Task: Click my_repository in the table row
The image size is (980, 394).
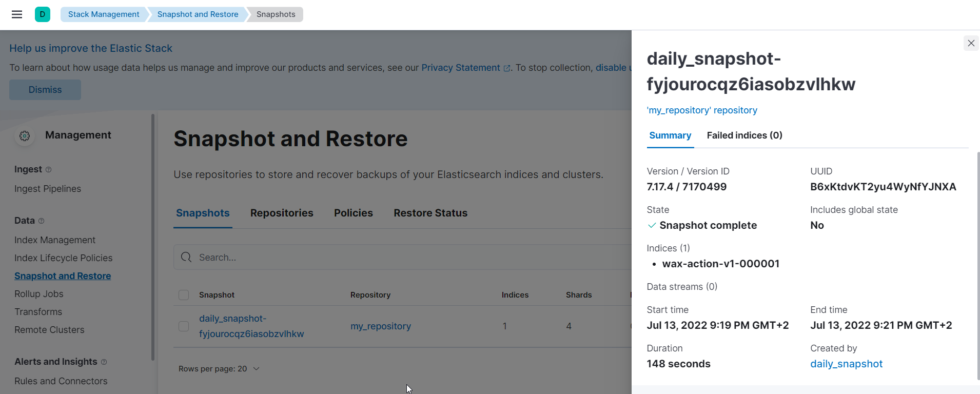Action: (381, 326)
